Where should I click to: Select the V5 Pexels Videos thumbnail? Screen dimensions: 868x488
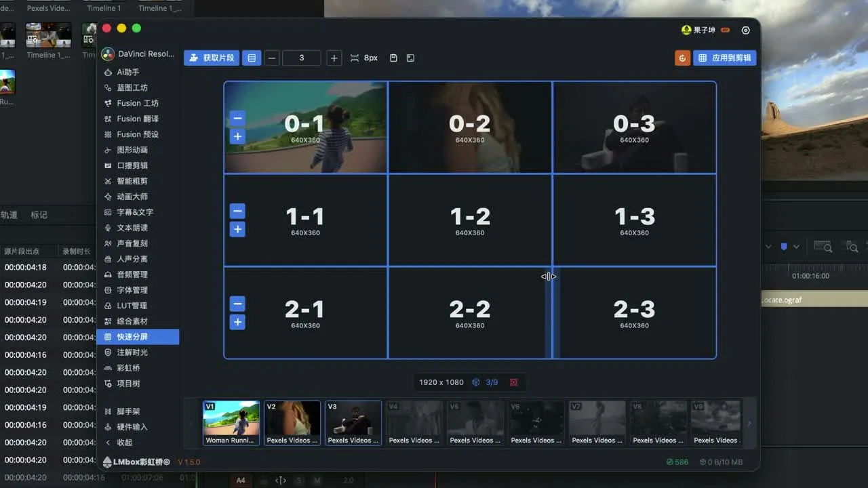pos(475,423)
